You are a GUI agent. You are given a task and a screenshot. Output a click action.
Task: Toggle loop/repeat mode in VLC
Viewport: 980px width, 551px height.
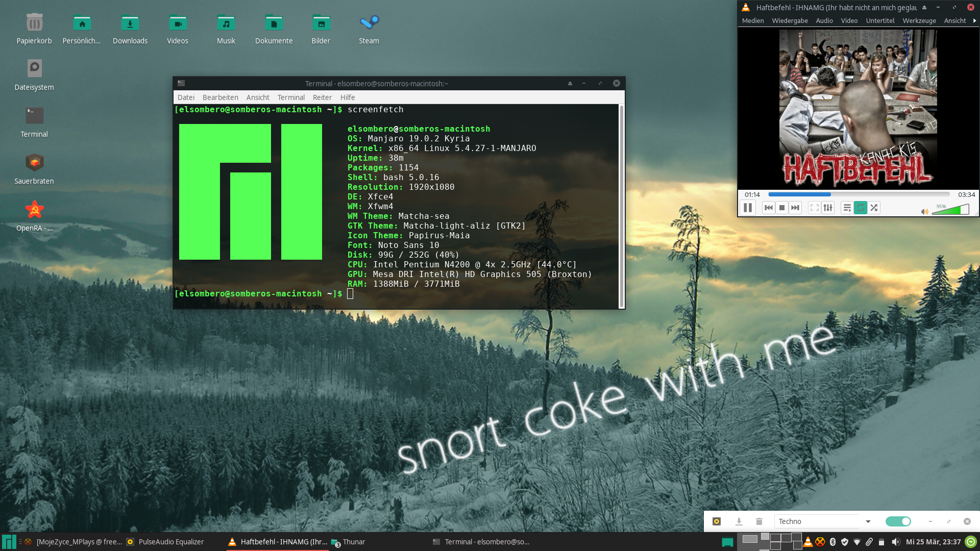click(861, 208)
